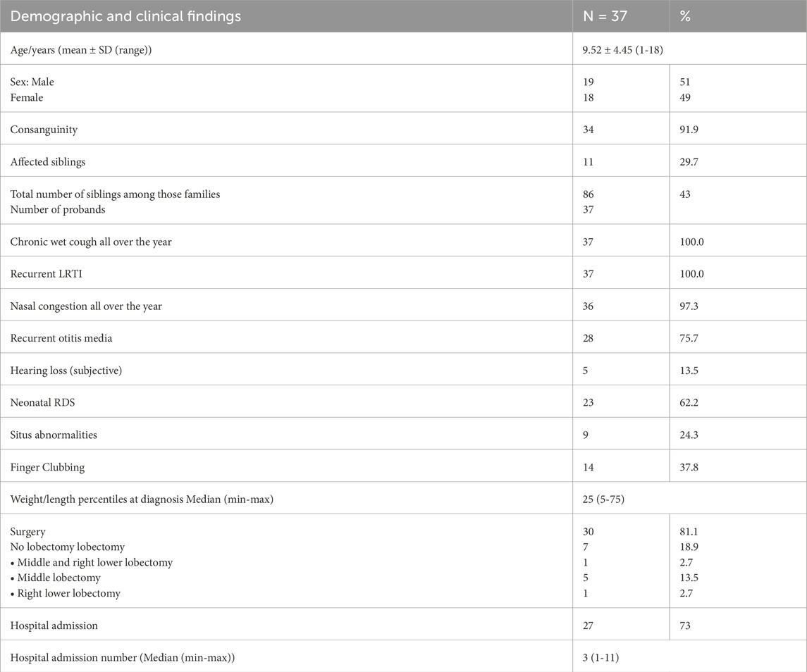Viewport: 807px width, 672px height.
Task: Click the 'Situs abnormalities' row label
Action: coord(54,435)
